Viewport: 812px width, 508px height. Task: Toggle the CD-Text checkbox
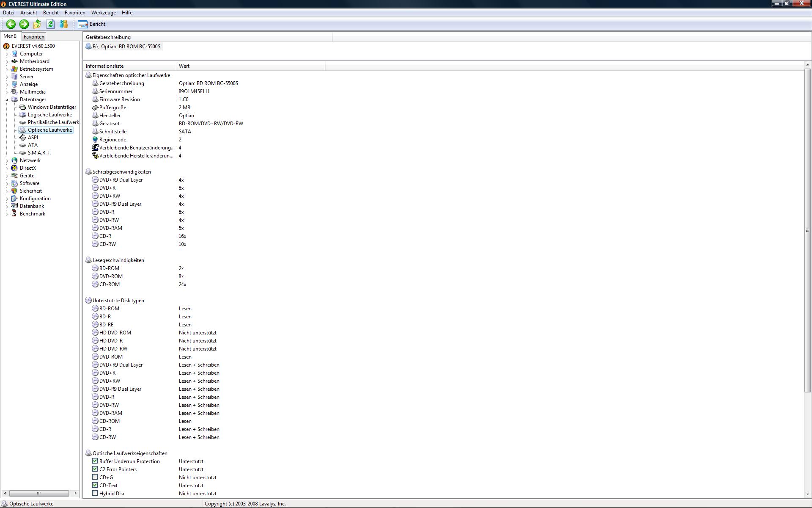95,485
